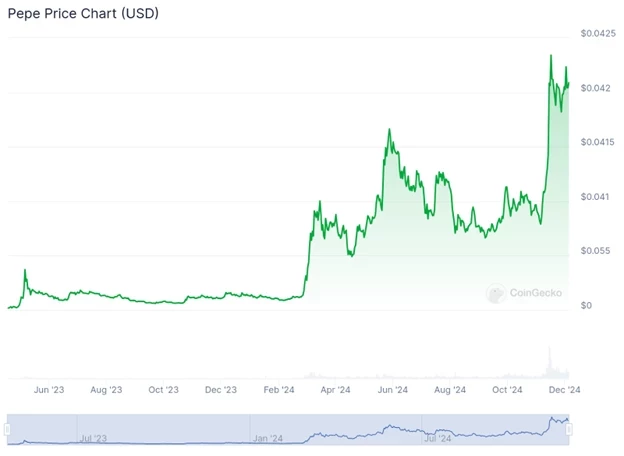Click the $0.0425 price axis label
The height and width of the screenshot is (456, 624).
(x=600, y=34)
